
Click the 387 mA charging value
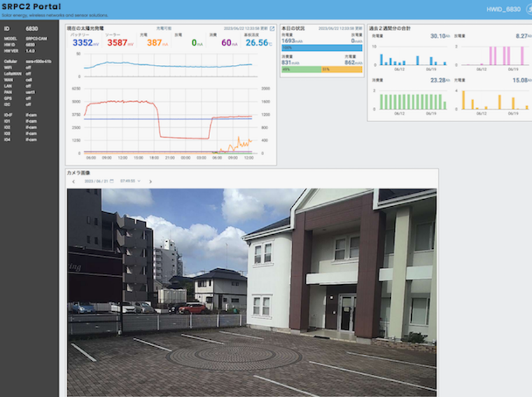(x=155, y=43)
